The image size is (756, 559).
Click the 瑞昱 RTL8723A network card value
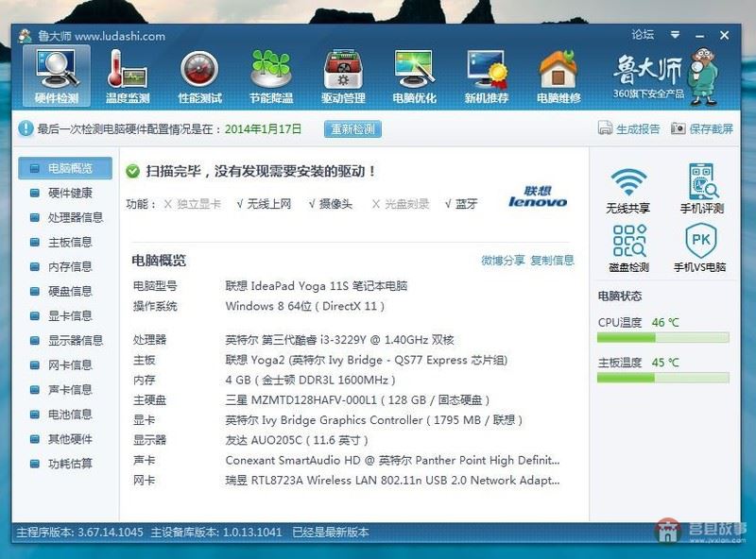tap(392, 481)
